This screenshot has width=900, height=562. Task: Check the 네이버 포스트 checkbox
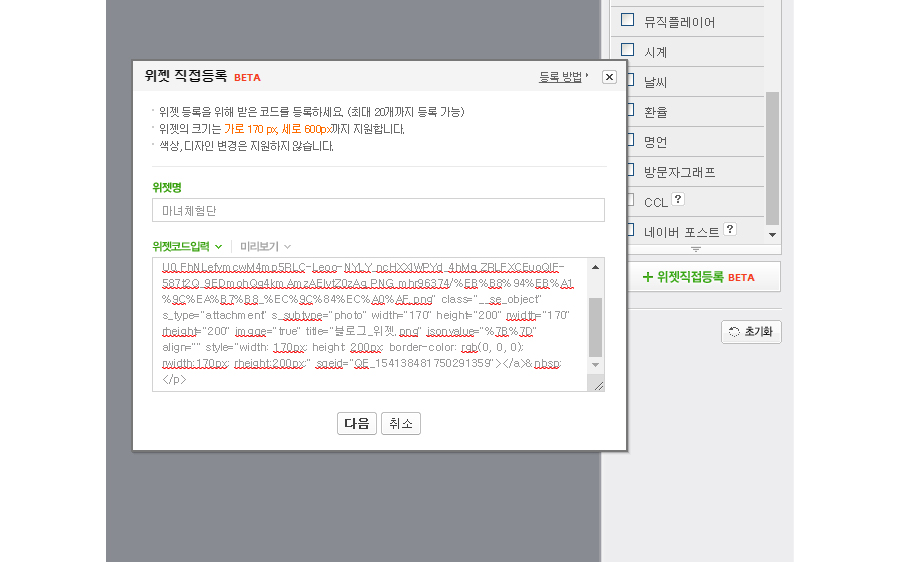click(x=630, y=230)
